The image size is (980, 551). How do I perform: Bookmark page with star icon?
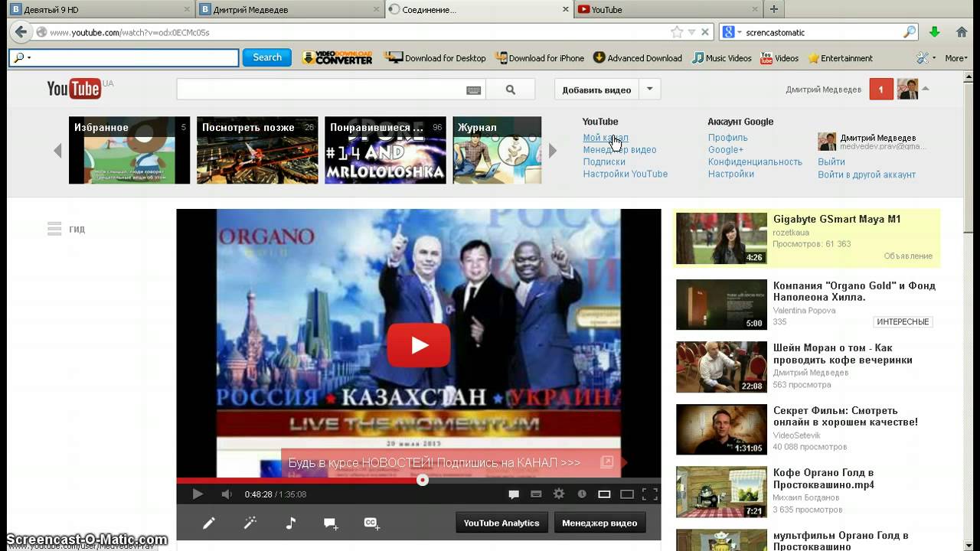[677, 32]
